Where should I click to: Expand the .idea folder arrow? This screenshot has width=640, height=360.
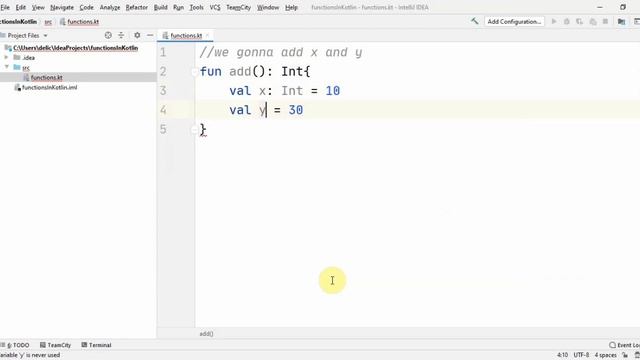tap(6, 58)
